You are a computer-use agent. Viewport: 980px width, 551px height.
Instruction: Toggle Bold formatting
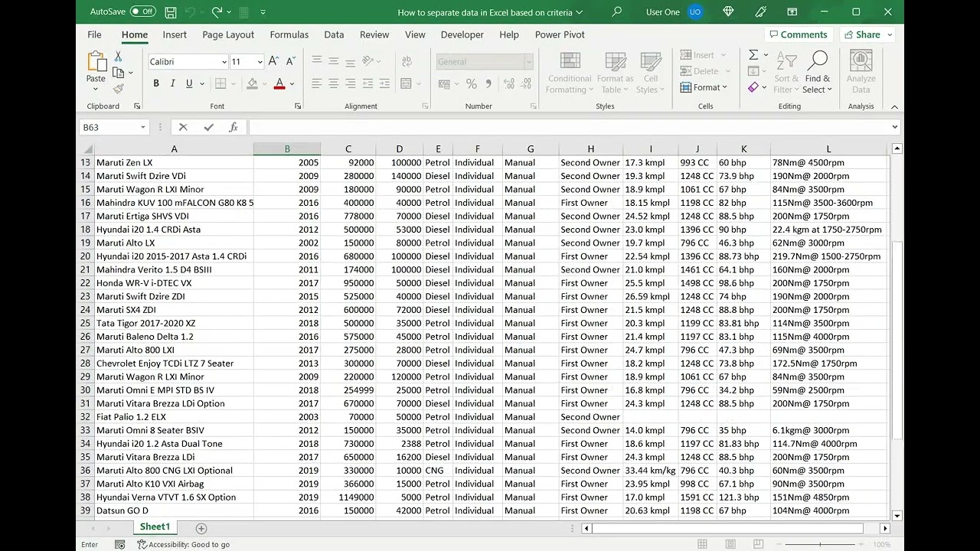(156, 83)
